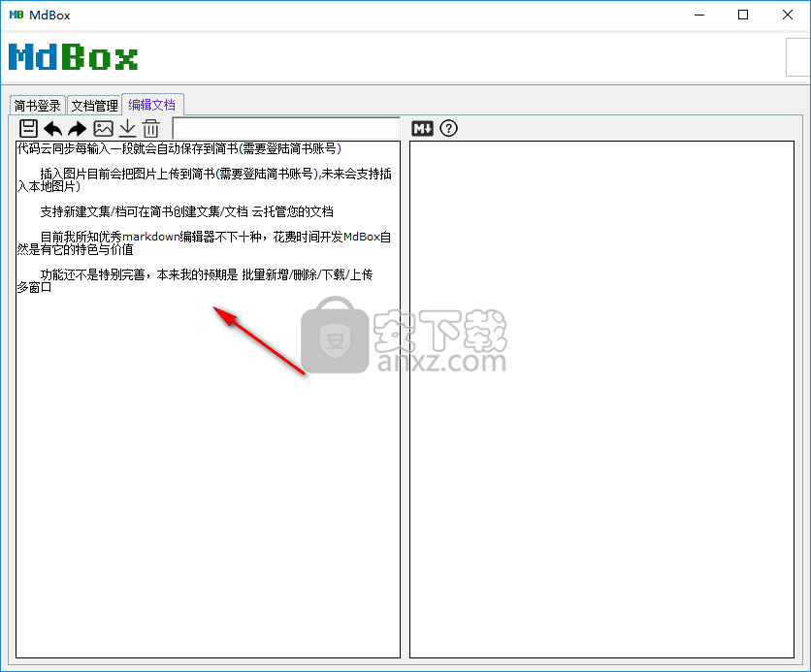Click the line starting with 代码云同步
Viewport: 811px width, 672px height.
pyautogui.click(x=178, y=149)
